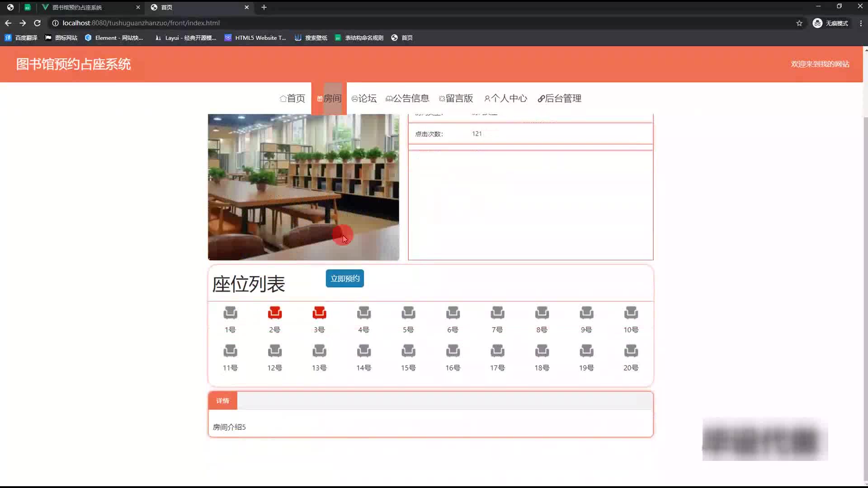Click the reading room photo
Image resolution: width=868 pixels, height=488 pixels.
click(303, 187)
